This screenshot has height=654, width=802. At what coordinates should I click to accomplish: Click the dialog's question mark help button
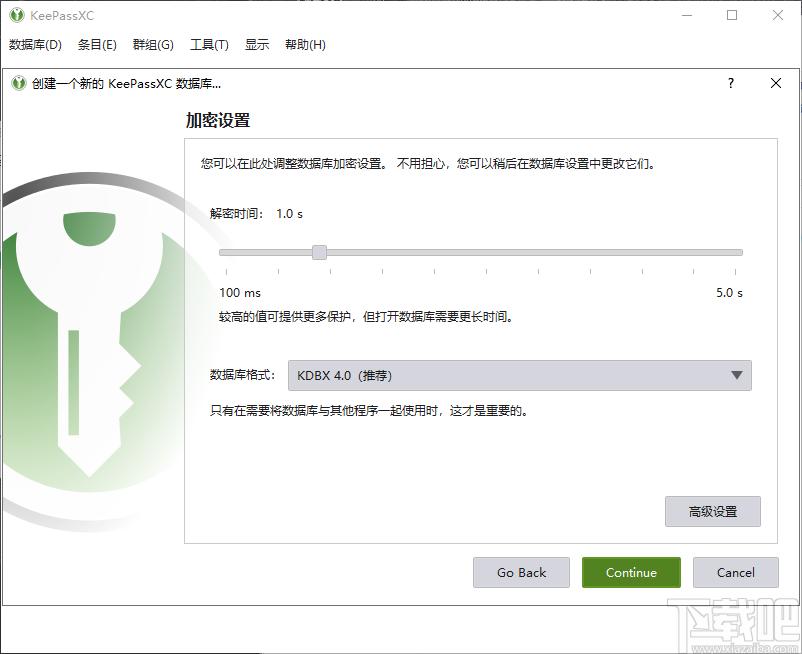(x=731, y=83)
